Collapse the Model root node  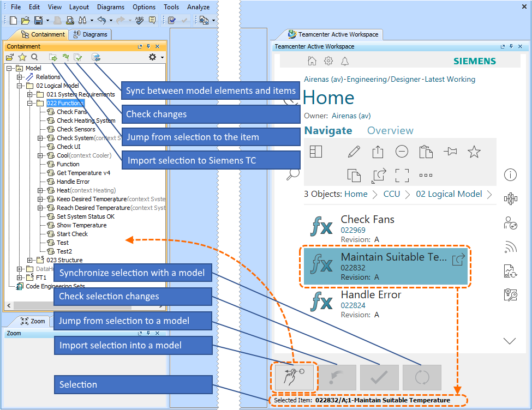9,69
